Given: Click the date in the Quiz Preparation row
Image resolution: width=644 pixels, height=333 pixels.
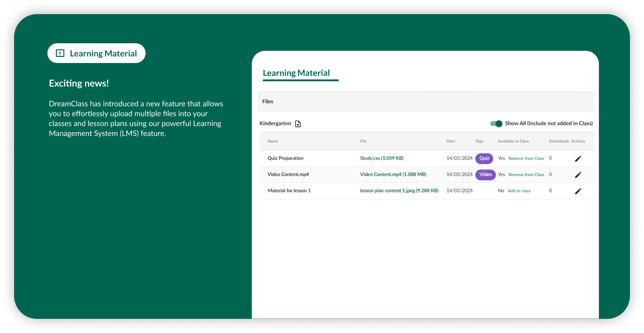Looking at the screenshot, I should coord(459,159).
